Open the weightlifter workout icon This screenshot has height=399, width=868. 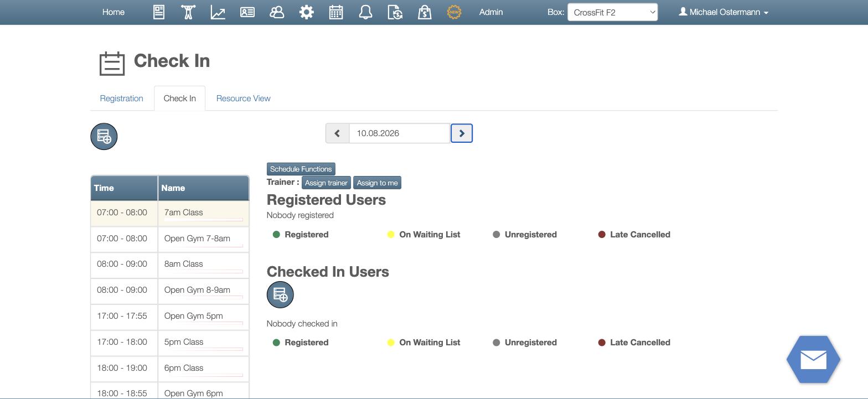click(x=188, y=12)
